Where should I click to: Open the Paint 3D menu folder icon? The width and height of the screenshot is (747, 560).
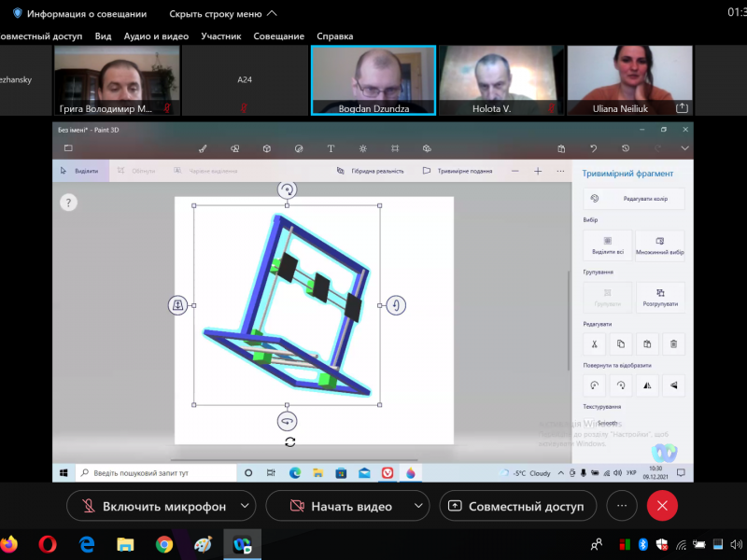click(x=68, y=148)
